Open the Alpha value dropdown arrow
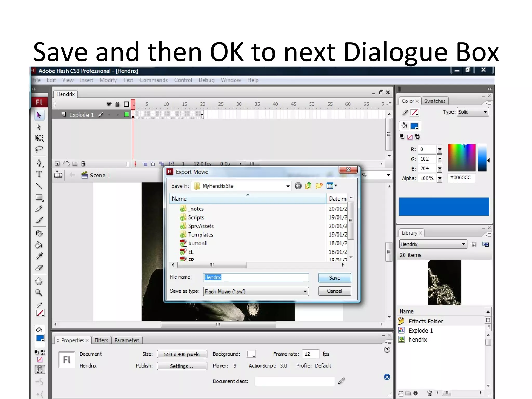The width and height of the screenshot is (532, 399). pyautogui.click(x=440, y=178)
